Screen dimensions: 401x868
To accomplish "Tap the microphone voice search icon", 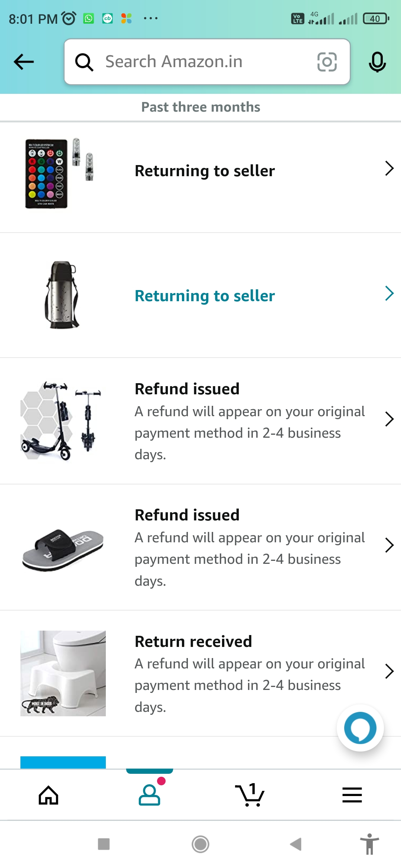I will 377,62.
